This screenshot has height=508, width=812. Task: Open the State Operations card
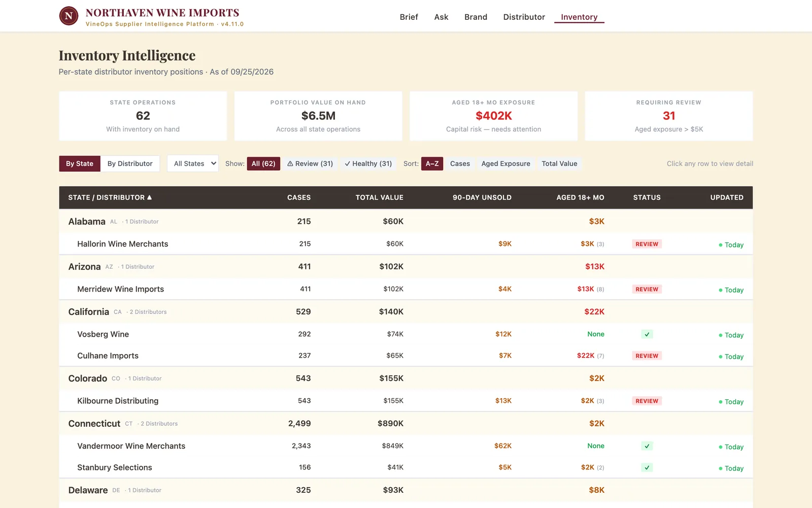pos(143,116)
